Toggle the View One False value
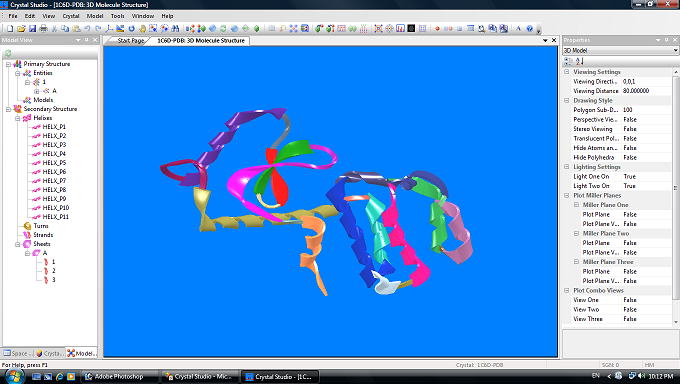The height and width of the screenshot is (384, 680). (x=630, y=300)
